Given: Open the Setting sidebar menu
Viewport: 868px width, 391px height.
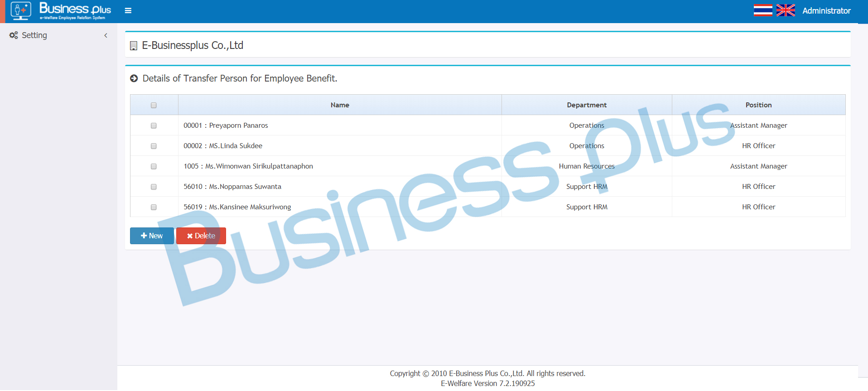Looking at the screenshot, I should pos(58,35).
